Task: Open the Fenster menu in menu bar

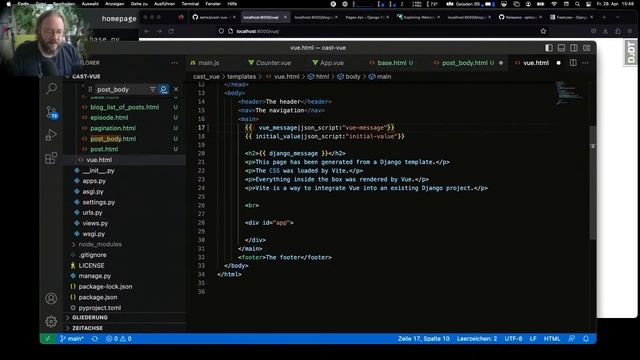Action: pos(213,4)
